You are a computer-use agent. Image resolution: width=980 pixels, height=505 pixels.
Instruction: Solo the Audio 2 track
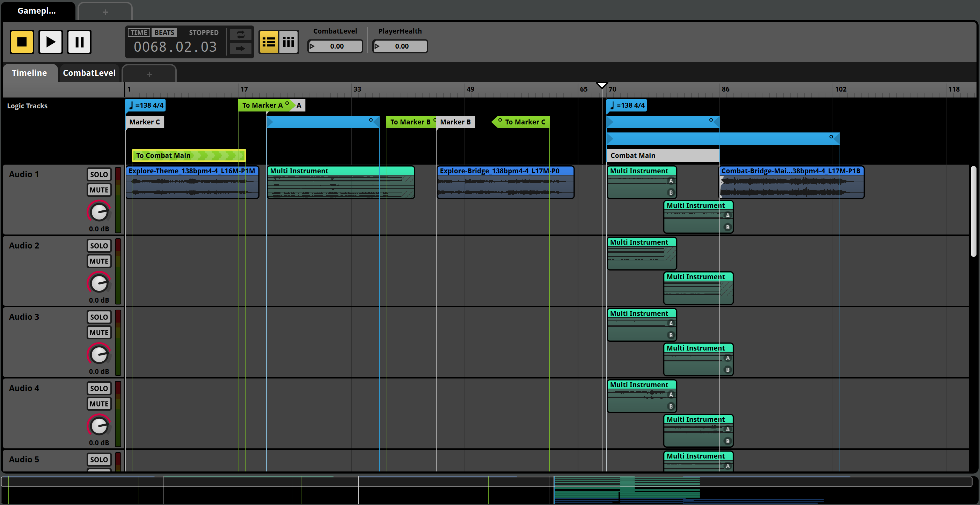point(99,245)
